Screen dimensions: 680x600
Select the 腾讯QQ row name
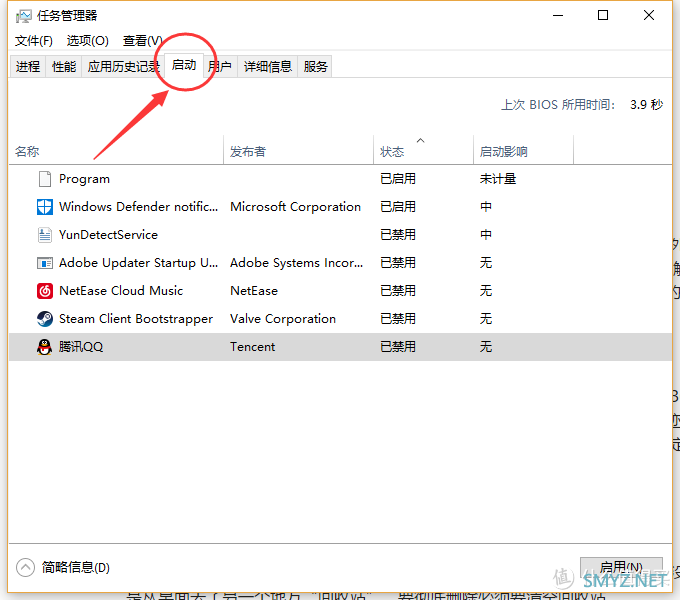pos(81,347)
